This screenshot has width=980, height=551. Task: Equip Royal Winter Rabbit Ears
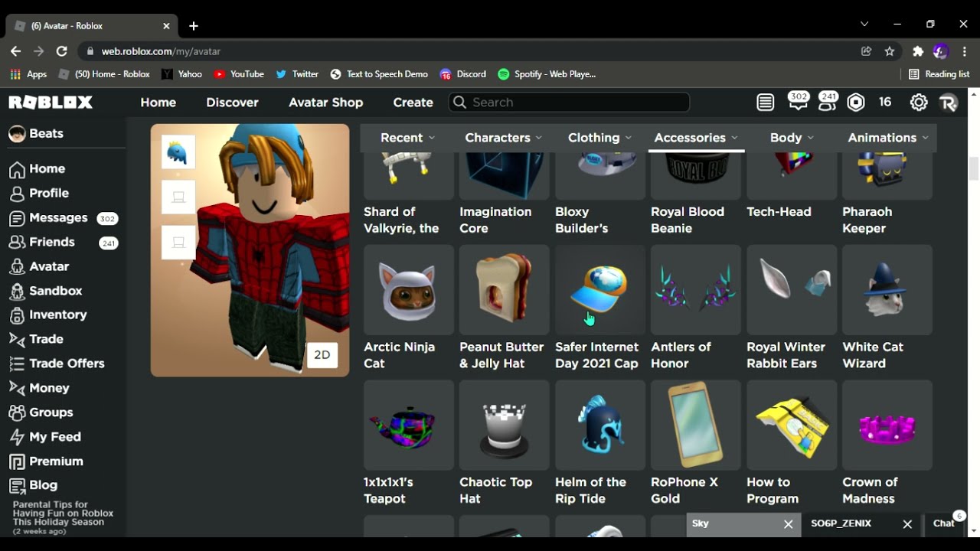(792, 290)
